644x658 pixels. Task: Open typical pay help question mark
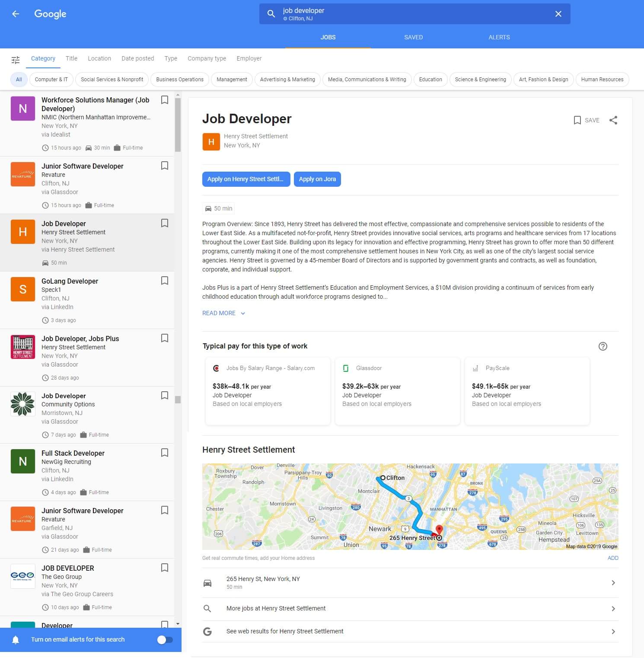tap(603, 346)
